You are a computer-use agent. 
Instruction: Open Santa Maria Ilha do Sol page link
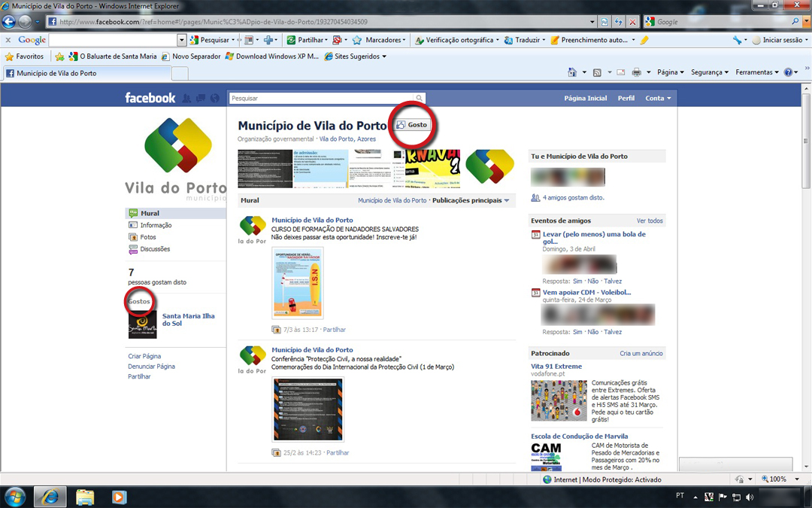(189, 319)
